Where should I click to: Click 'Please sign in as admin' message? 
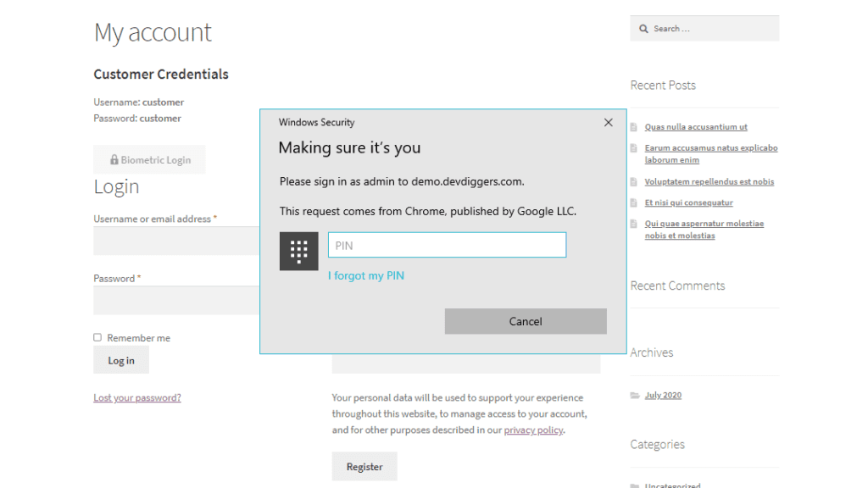coord(402,181)
